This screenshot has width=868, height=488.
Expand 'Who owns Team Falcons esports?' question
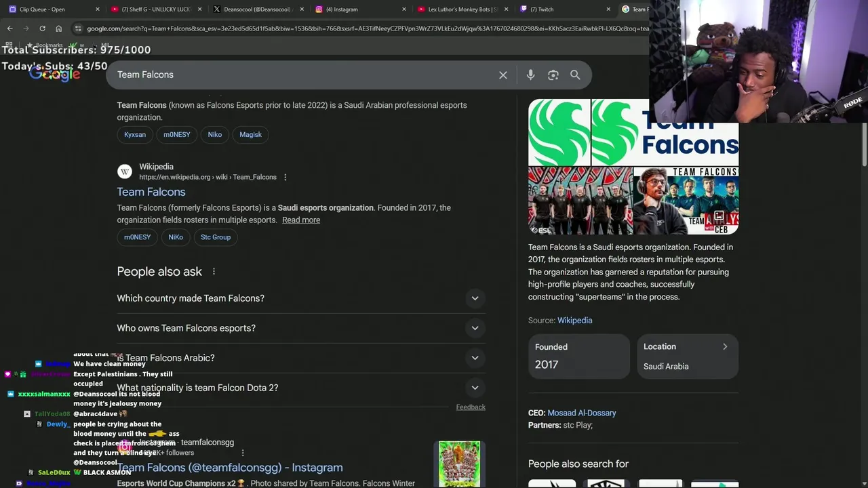pos(301,328)
